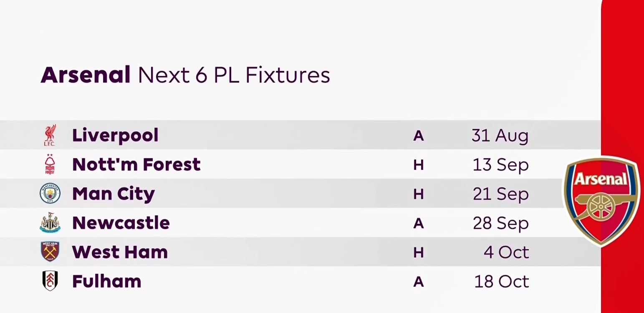Click the large Arsenal cannon crest
The height and width of the screenshot is (313, 644).
coord(602,201)
